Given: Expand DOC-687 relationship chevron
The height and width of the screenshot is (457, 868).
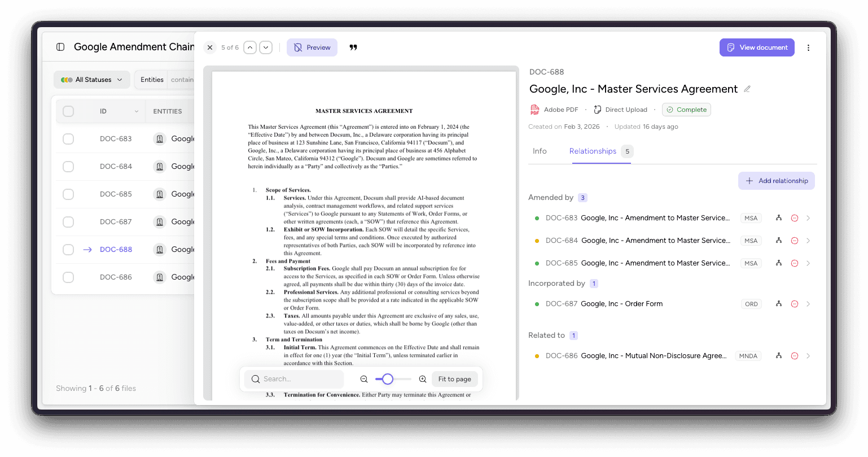Looking at the screenshot, I should pos(808,304).
